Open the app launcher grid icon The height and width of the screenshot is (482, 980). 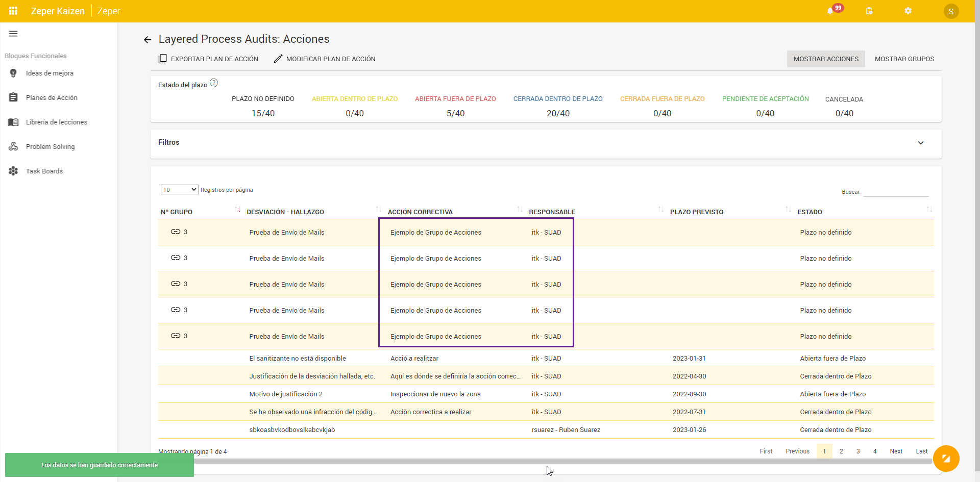tap(13, 11)
